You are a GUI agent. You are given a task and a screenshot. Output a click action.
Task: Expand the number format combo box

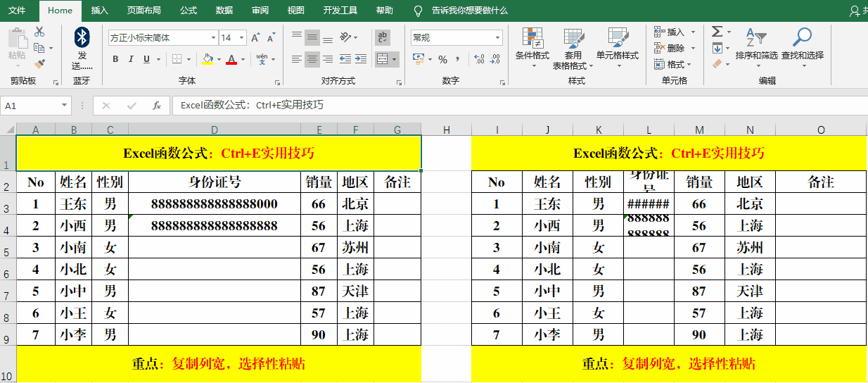click(x=498, y=38)
